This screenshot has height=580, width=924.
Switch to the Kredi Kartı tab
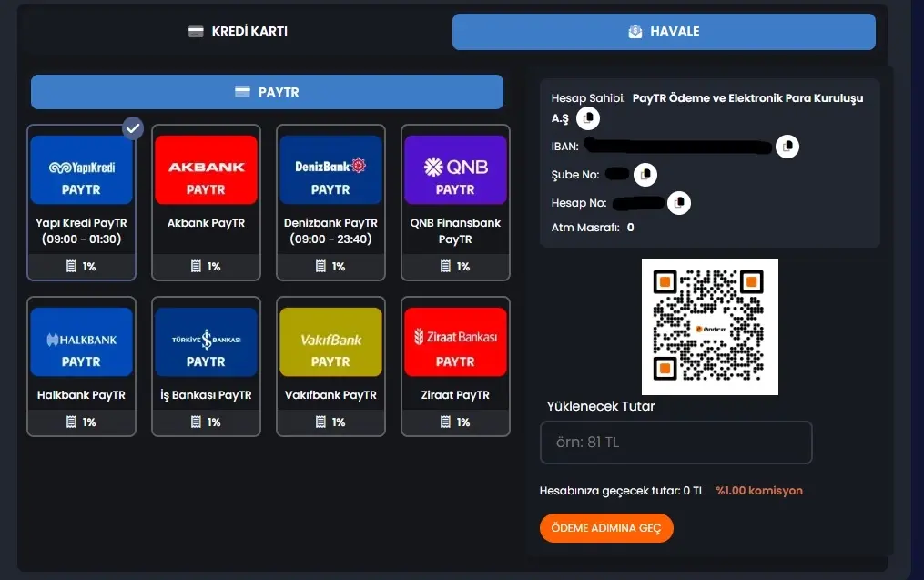tap(238, 31)
